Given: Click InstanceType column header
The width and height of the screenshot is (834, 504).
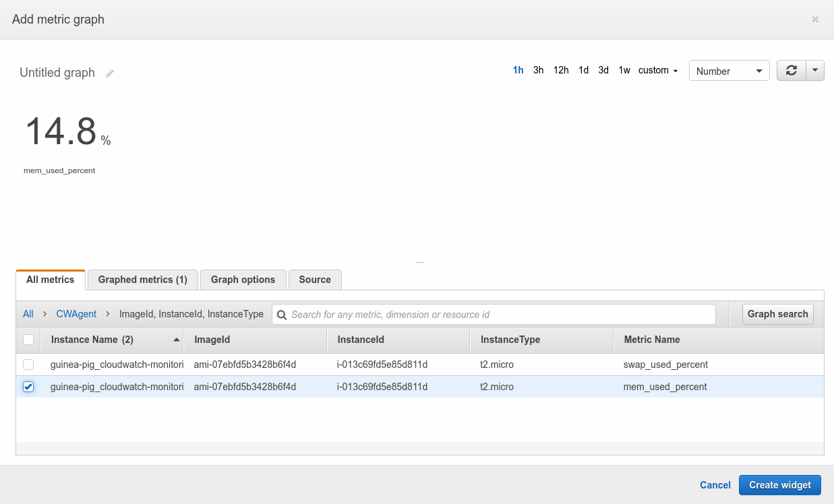Looking at the screenshot, I should point(541,340).
